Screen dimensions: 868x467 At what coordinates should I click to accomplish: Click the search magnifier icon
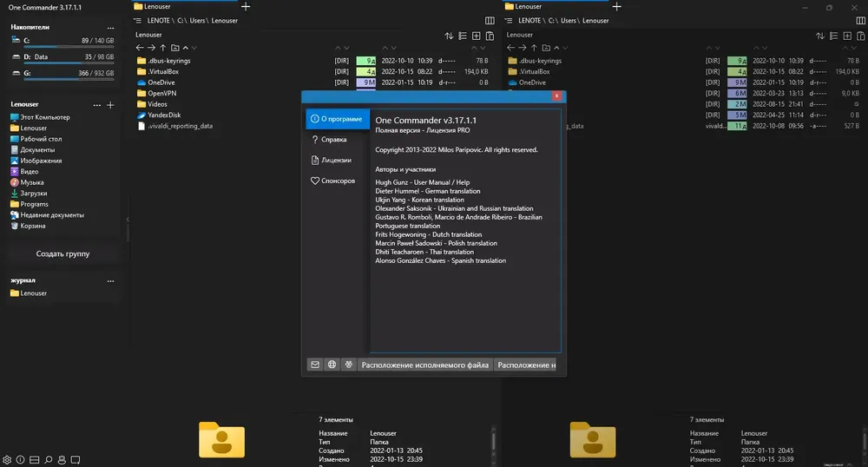pyautogui.click(x=48, y=460)
